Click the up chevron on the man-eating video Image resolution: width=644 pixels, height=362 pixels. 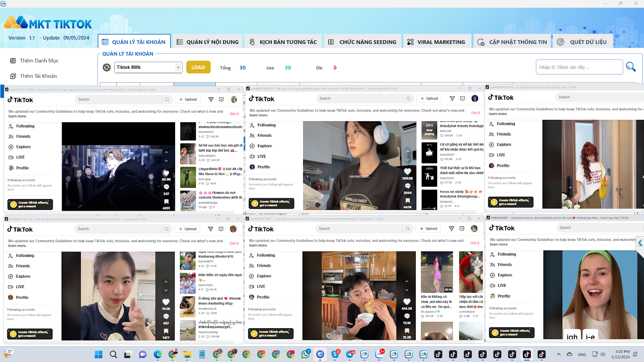coord(407,281)
